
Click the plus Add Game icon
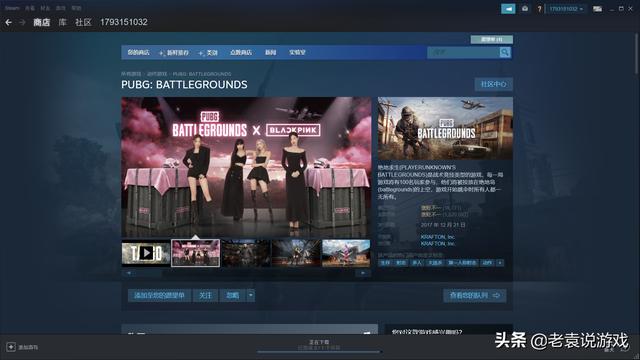[x=11, y=347]
